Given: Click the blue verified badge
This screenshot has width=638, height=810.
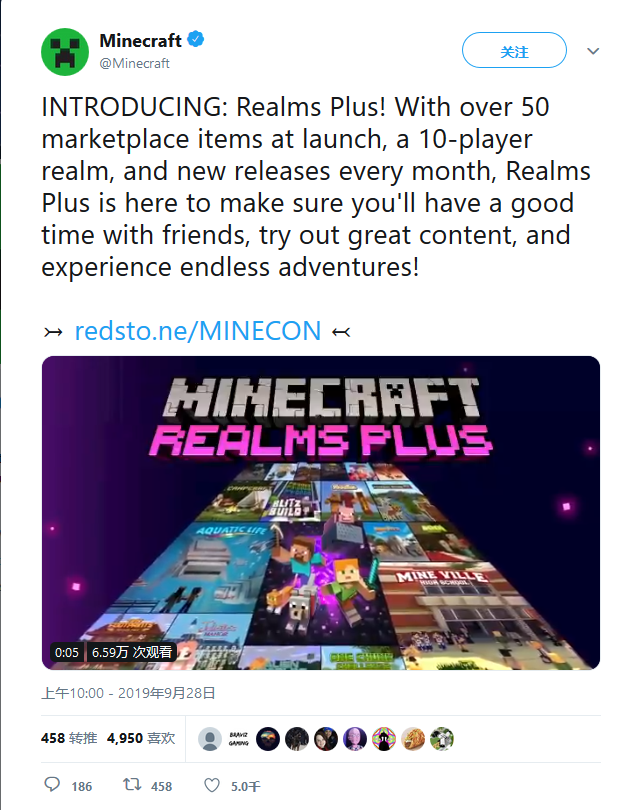Looking at the screenshot, I should pos(196,39).
